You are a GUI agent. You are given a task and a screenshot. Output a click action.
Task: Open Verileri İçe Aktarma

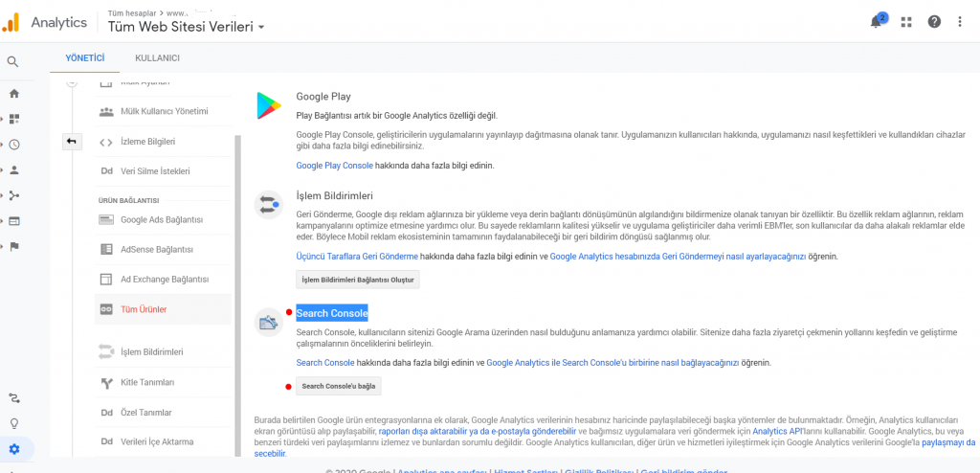(163, 441)
